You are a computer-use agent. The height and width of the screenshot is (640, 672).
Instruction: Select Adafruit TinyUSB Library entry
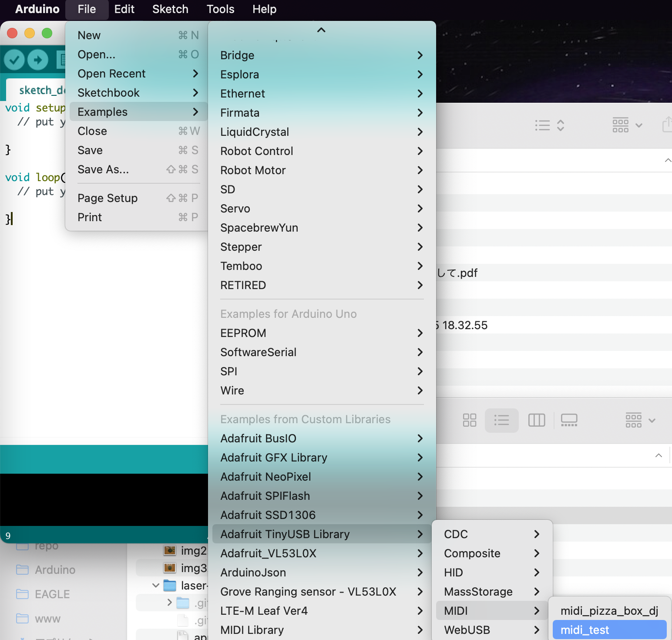322,534
